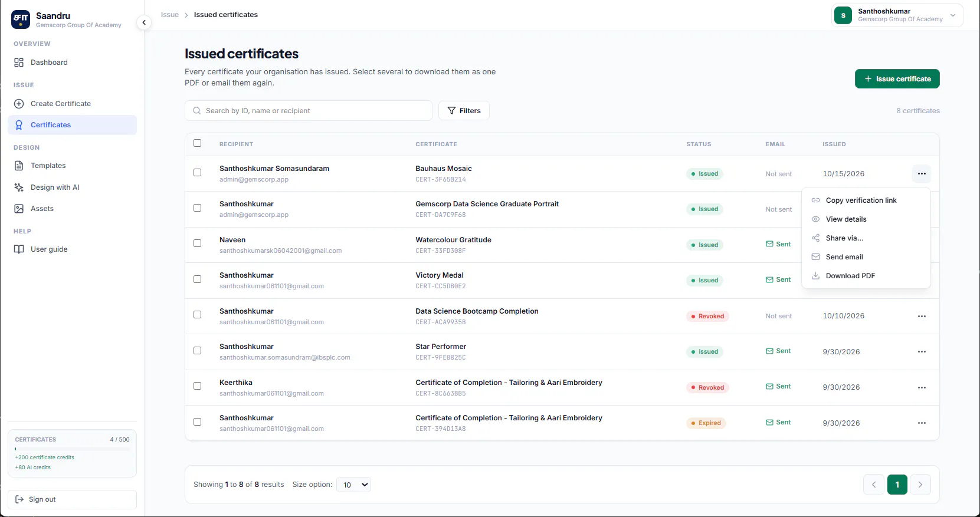The image size is (980, 517).
Task: Check the Star Performer row checkbox
Action: coord(198,351)
